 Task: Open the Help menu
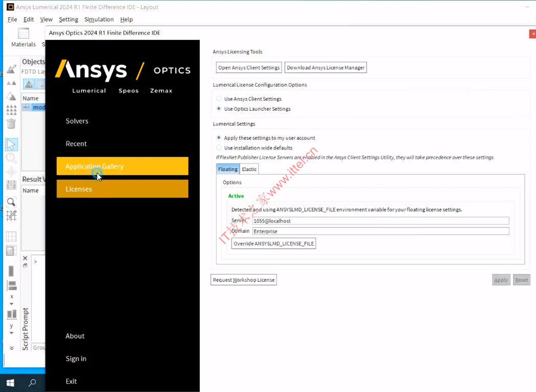tap(127, 19)
